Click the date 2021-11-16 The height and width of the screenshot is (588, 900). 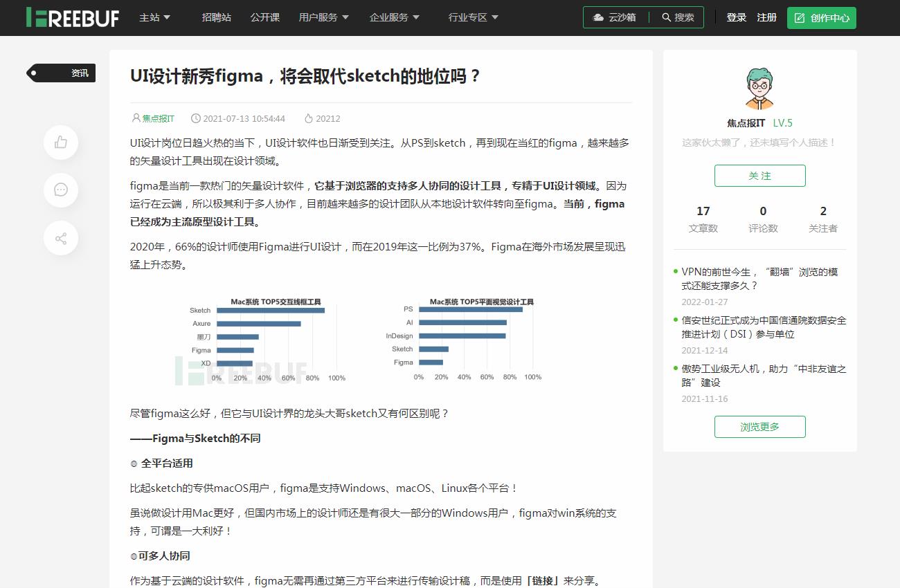[705, 399]
